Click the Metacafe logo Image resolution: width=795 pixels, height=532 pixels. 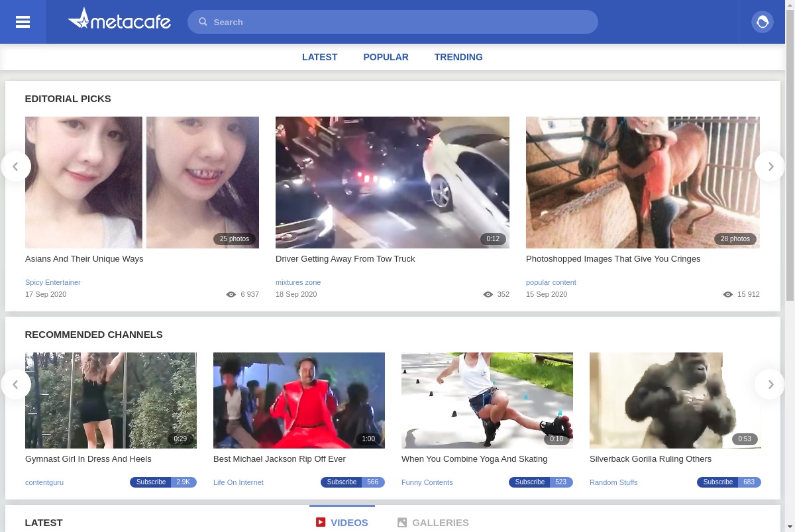pos(119,20)
